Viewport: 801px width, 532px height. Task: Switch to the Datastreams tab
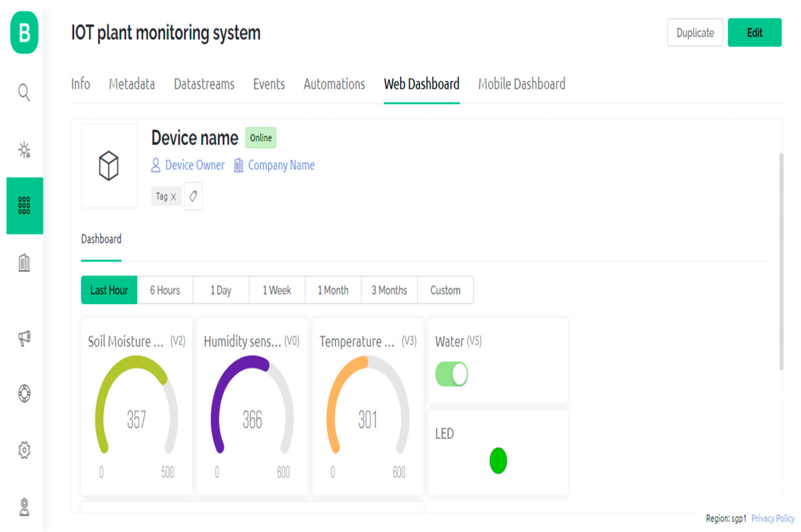click(204, 84)
